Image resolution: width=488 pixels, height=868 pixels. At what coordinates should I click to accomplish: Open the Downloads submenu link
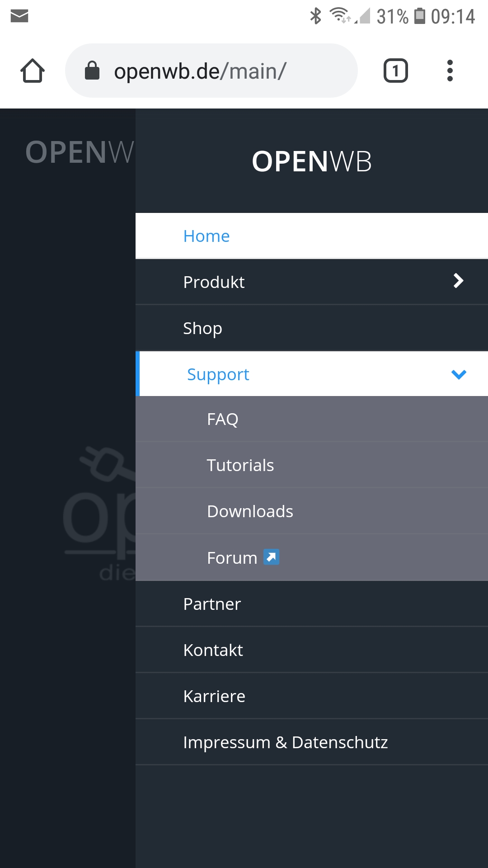pyautogui.click(x=250, y=512)
